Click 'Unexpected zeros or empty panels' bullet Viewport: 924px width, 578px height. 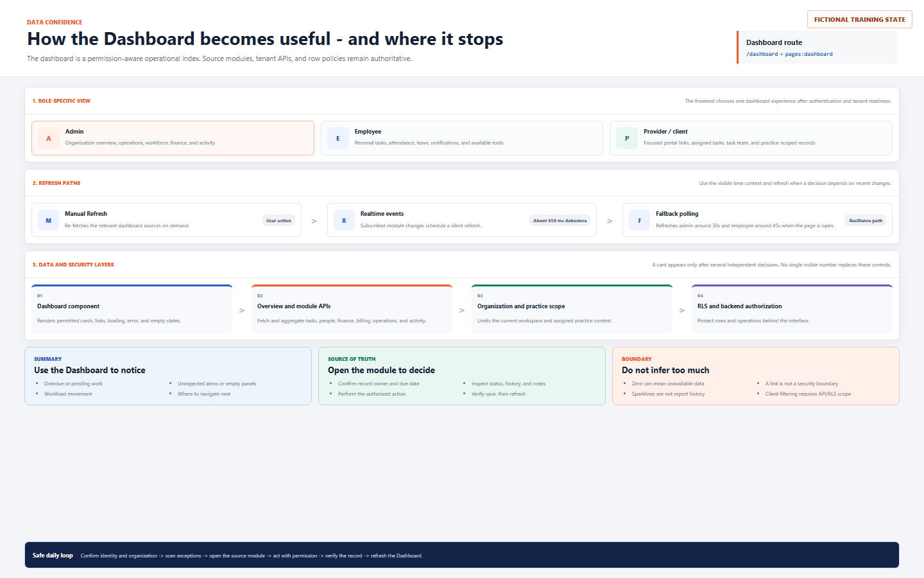click(x=217, y=383)
